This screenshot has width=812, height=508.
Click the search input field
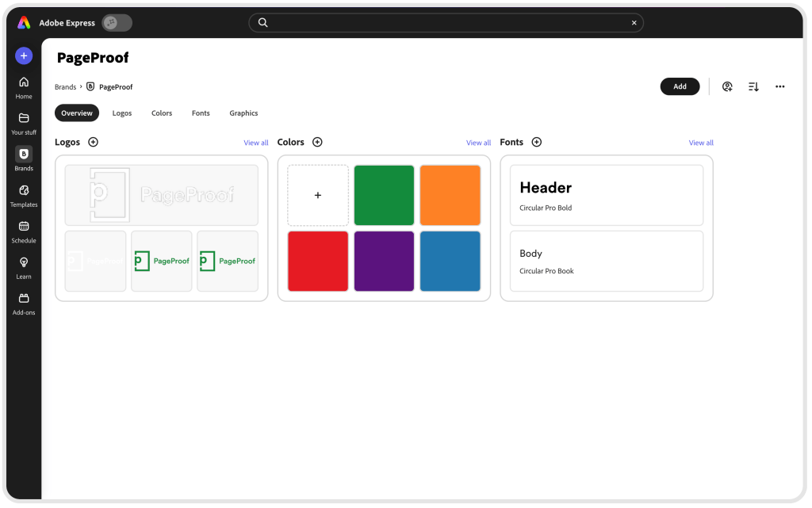coord(444,23)
